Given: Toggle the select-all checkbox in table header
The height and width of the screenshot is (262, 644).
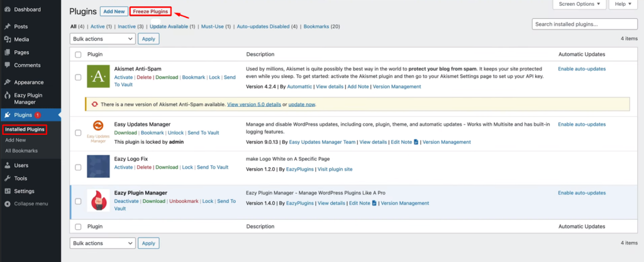Looking at the screenshot, I should [x=78, y=55].
